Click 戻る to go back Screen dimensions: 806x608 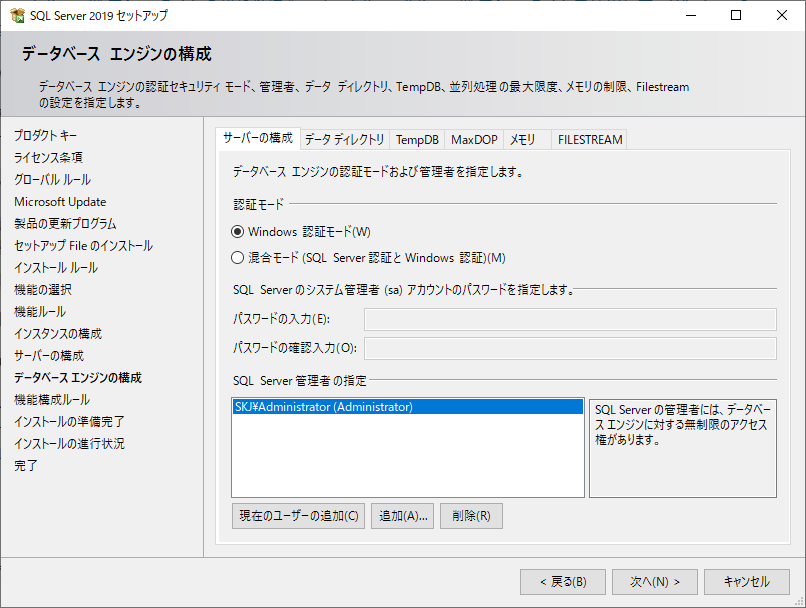(563, 581)
